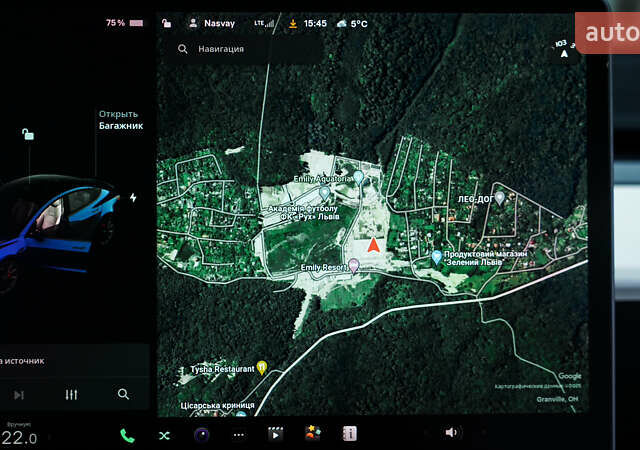Search media with magnifier icon
The image size is (640, 450).
click(123, 394)
